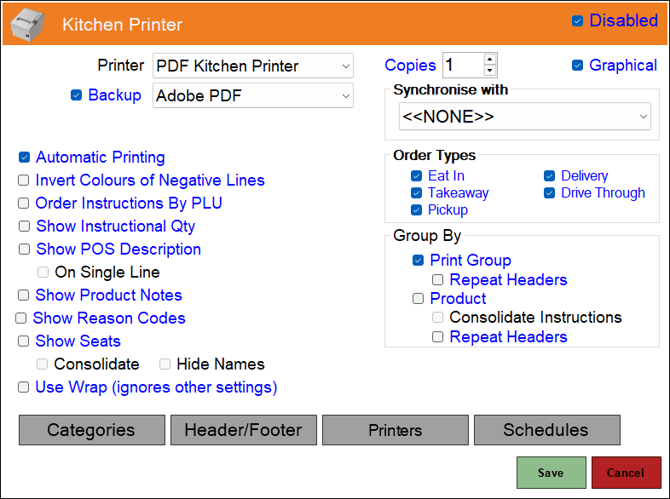Click the kitchen printer icon in header
Viewport: 670px width, 499px height.
(28, 24)
